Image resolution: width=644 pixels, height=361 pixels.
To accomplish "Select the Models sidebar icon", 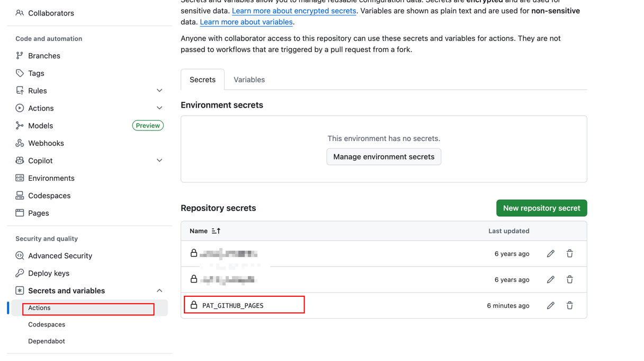I will (x=19, y=125).
